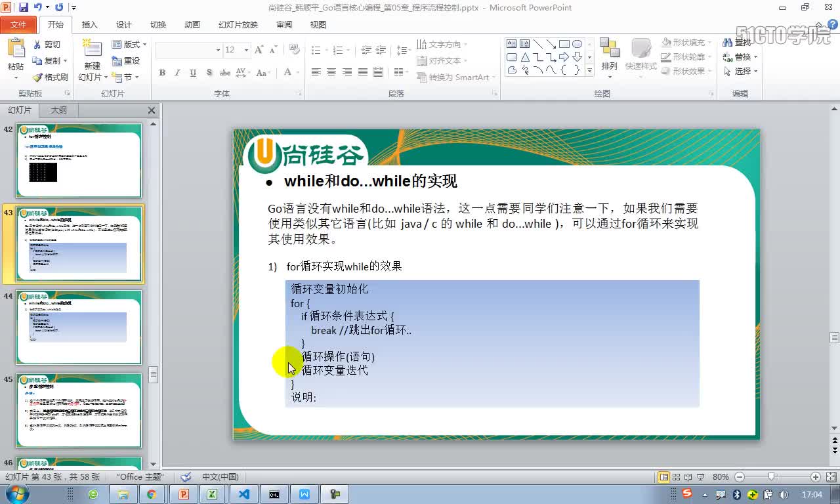The image size is (840, 504).
Task: Expand the shapes gallery More arrow
Action: coord(589,70)
